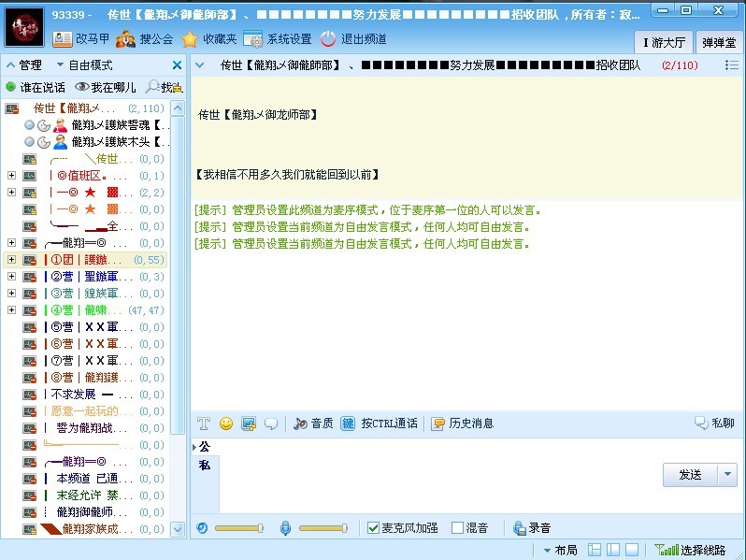The image size is (746, 560).
Task: Select the 公 public chat tab
Action: pyautogui.click(x=205, y=447)
